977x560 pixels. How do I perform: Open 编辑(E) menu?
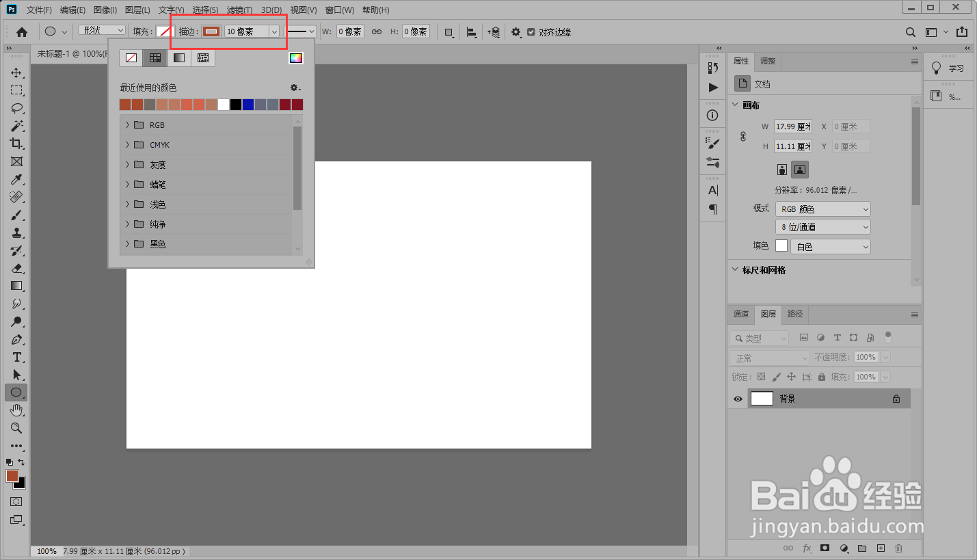tap(72, 10)
